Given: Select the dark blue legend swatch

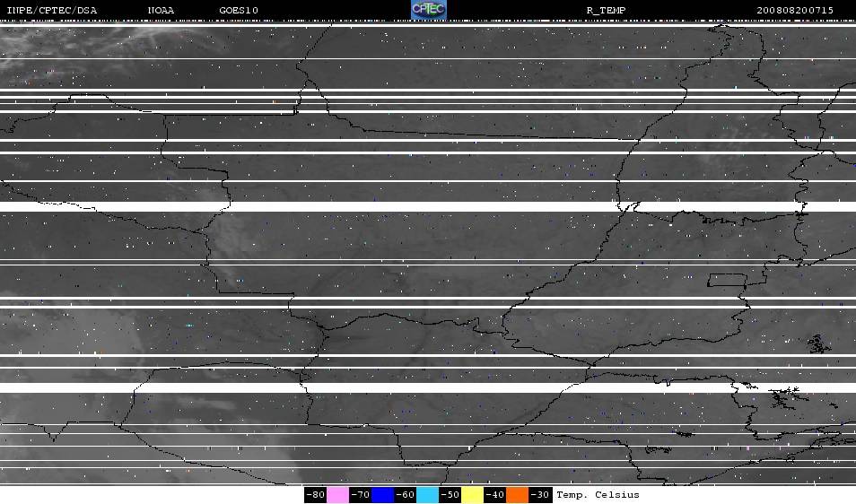Looking at the screenshot, I should coord(383,495).
